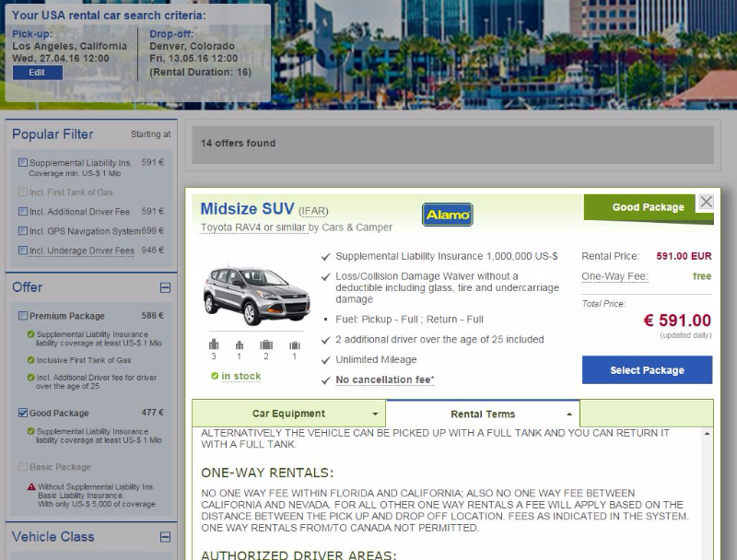The height and width of the screenshot is (560, 737).
Task: Click the small suitcase luggage icon
Action: point(295,345)
